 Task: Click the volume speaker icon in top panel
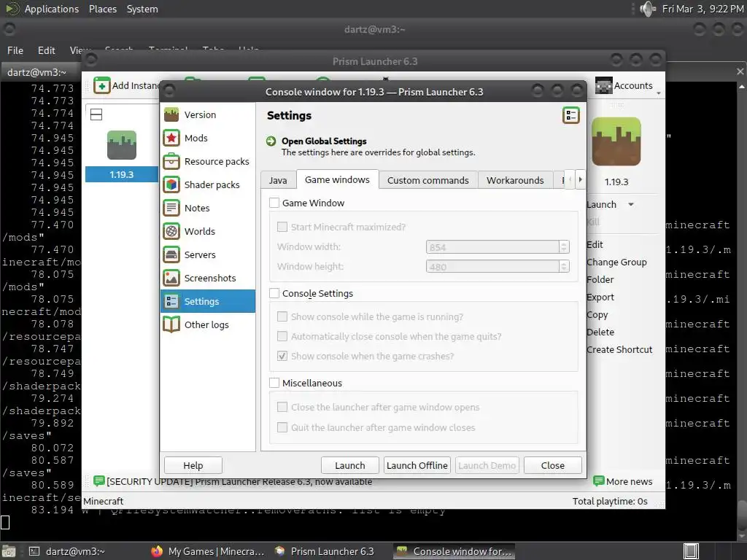(x=648, y=9)
